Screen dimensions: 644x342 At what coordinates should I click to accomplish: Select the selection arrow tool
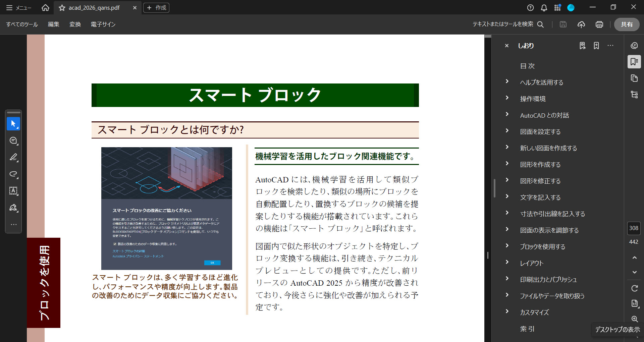[x=13, y=123]
